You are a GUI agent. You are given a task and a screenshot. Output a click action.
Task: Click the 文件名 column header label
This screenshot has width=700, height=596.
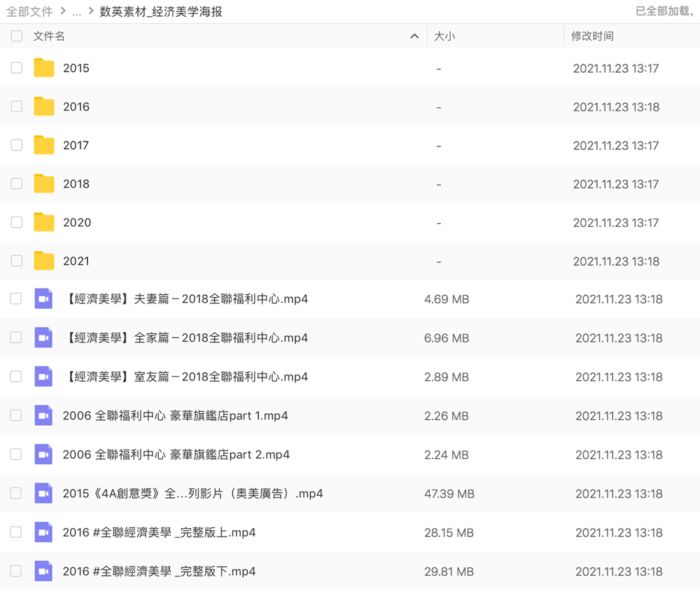pyautogui.click(x=49, y=36)
